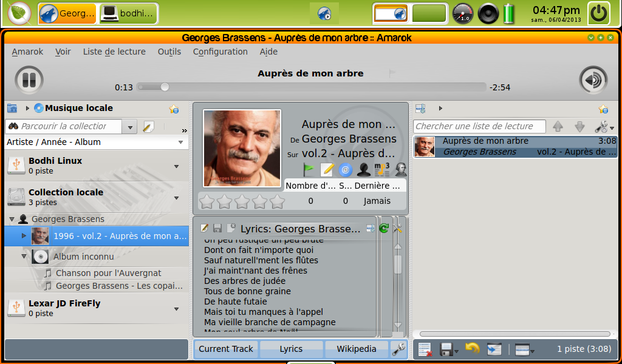Open lyrics applet settings tools icon
622x364 pixels.
click(x=398, y=228)
